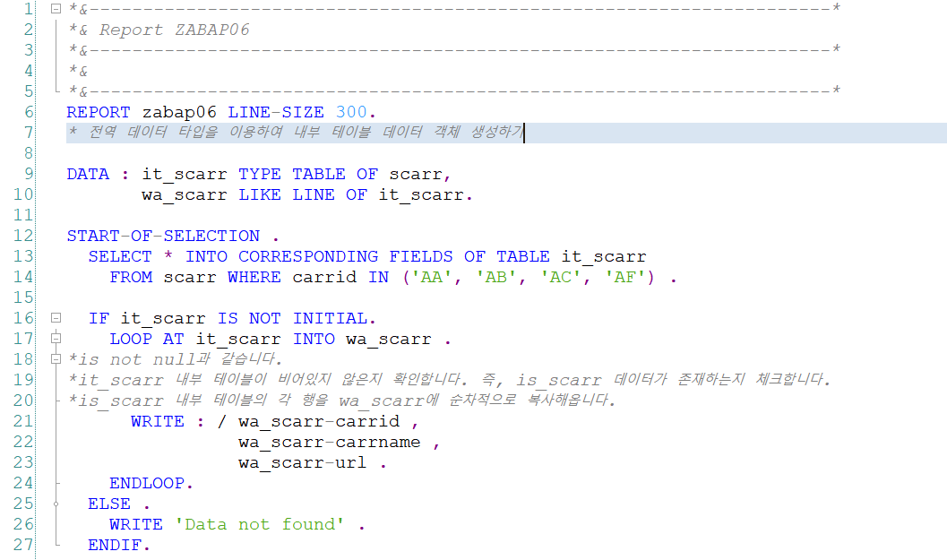Click wa_scarr-carrname on line 22

(329, 443)
